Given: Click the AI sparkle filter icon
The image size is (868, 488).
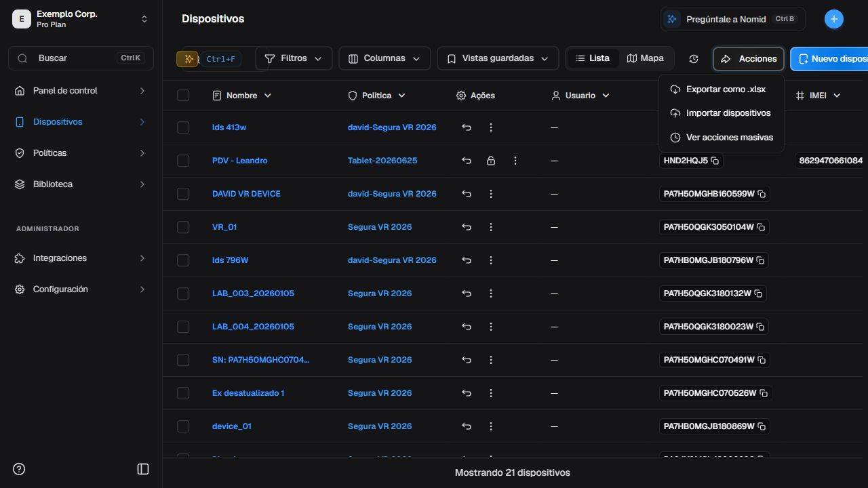Looking at the screenshot, I should [187, 59].
